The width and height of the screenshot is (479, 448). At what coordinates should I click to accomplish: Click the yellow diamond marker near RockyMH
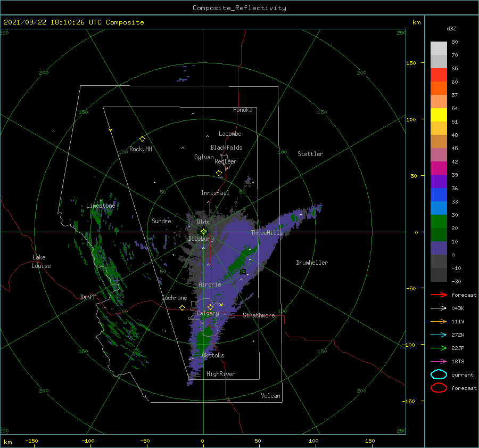coord(142,139)
